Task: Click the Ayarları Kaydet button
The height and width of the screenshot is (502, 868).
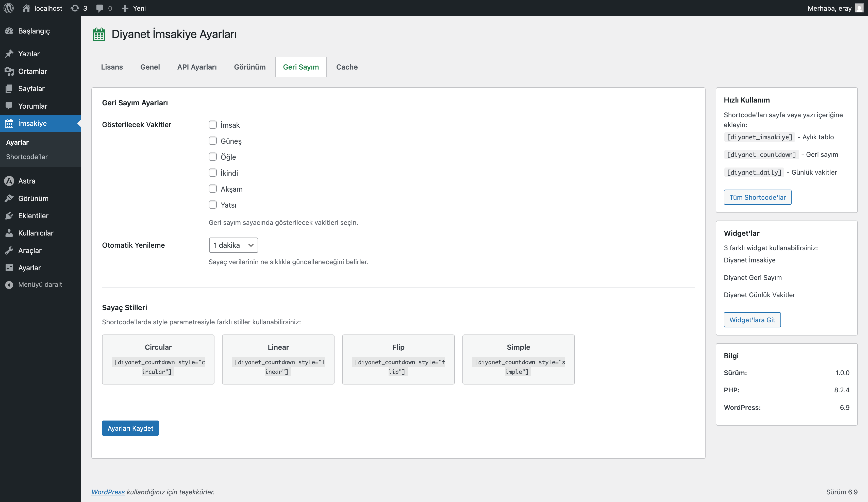Action: pyautogui.click(x=130, y=428)
